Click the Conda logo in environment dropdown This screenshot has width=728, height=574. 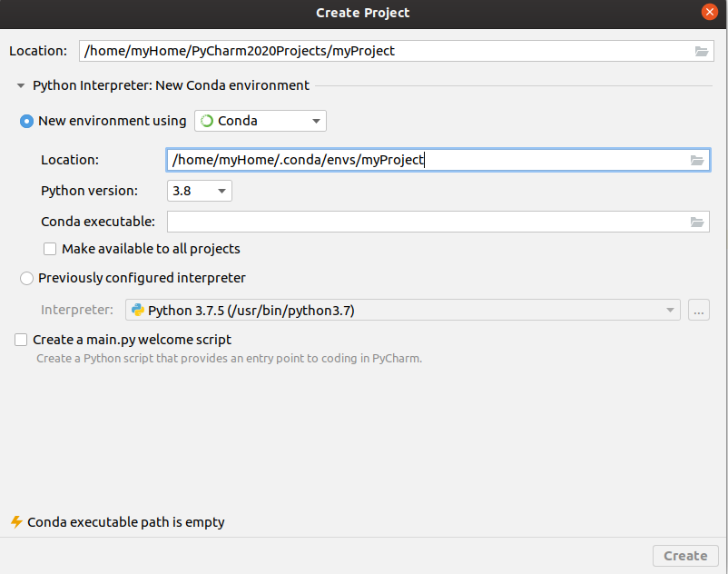point(206,120)
